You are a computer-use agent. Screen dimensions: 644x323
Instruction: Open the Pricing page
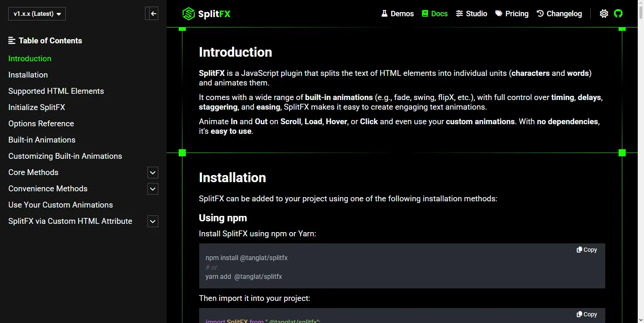point(512,14)
